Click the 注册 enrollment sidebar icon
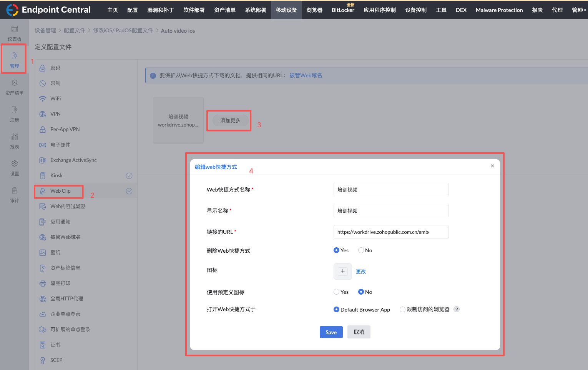 tap(15, 110)
